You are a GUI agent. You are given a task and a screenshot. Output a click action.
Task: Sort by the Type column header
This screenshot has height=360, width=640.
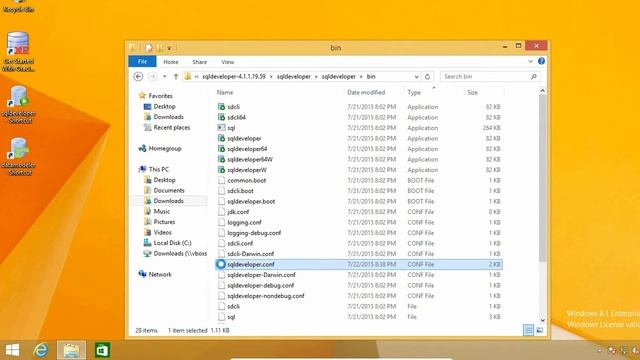point(414,93)
